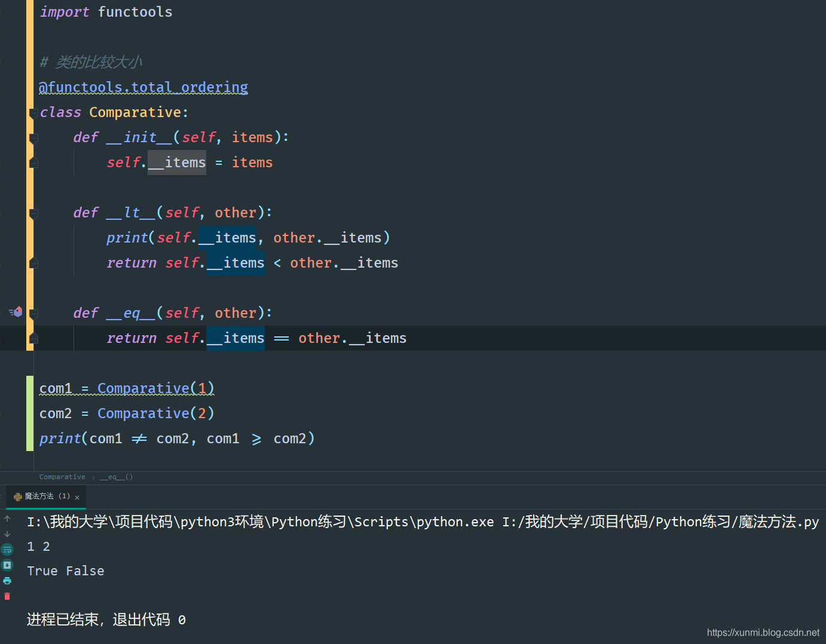Click 'items' parameter of __init__ definition

252,137
